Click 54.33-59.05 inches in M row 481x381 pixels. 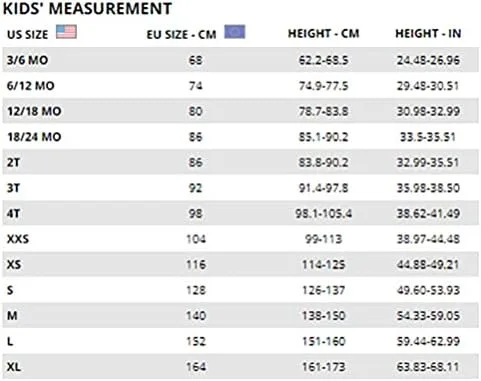428,316
